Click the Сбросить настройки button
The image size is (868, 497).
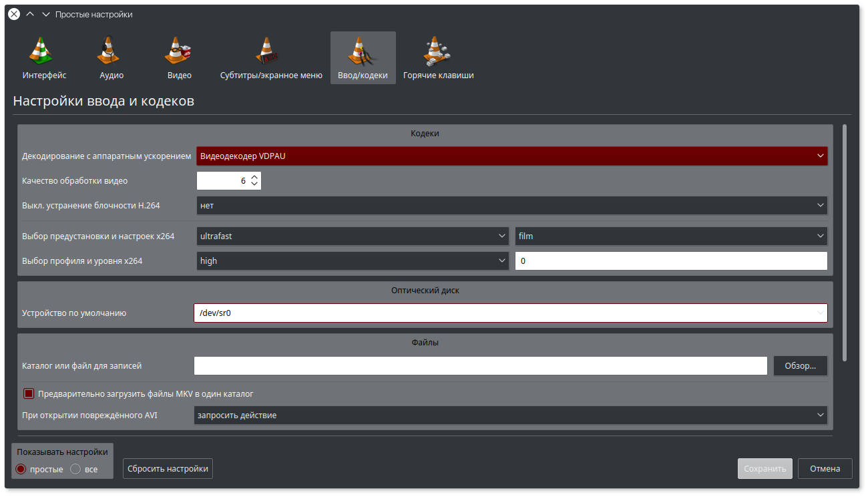pos(168,469)
